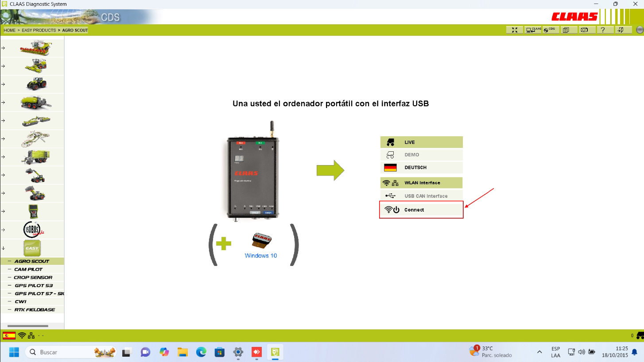Click the vehicle counter icon at bottom right

pos(640,335)
